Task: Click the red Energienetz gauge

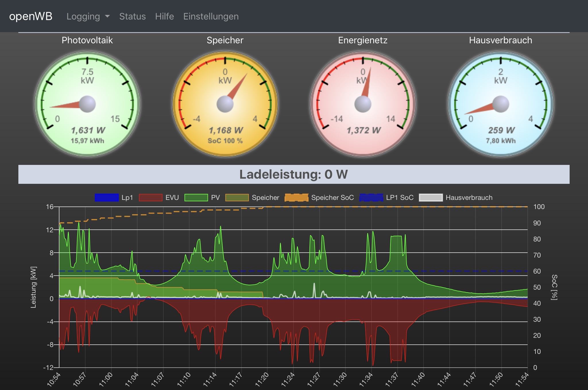Action: pyautogui.click(x=363, y=104)
